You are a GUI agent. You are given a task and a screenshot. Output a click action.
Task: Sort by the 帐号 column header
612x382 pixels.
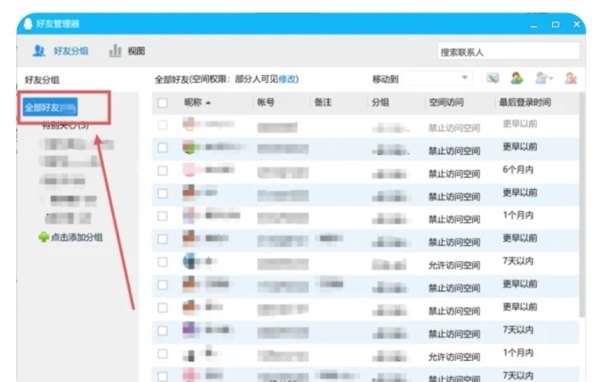pyautogui.click(x=265, y=102)
